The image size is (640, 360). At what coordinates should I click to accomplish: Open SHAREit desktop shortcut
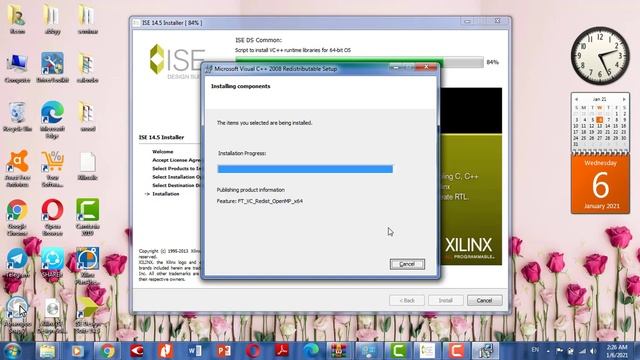(52, 263)
